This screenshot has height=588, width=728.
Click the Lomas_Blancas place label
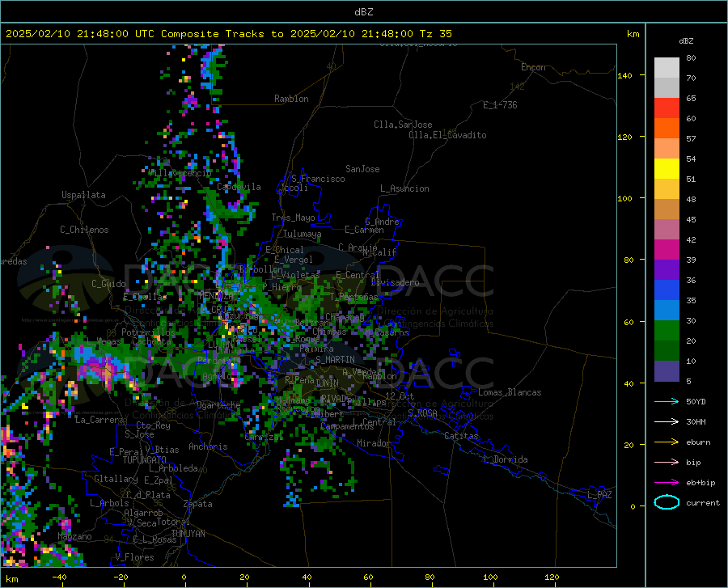[510, 392]
